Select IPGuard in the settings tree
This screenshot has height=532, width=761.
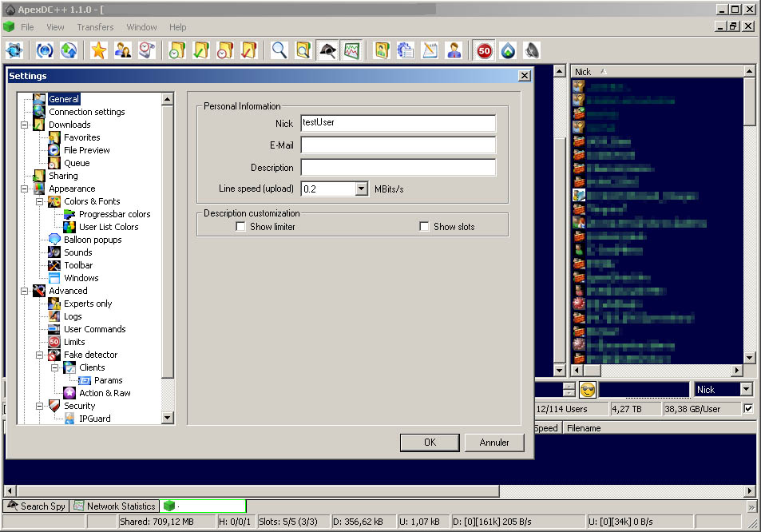[95, 419]
